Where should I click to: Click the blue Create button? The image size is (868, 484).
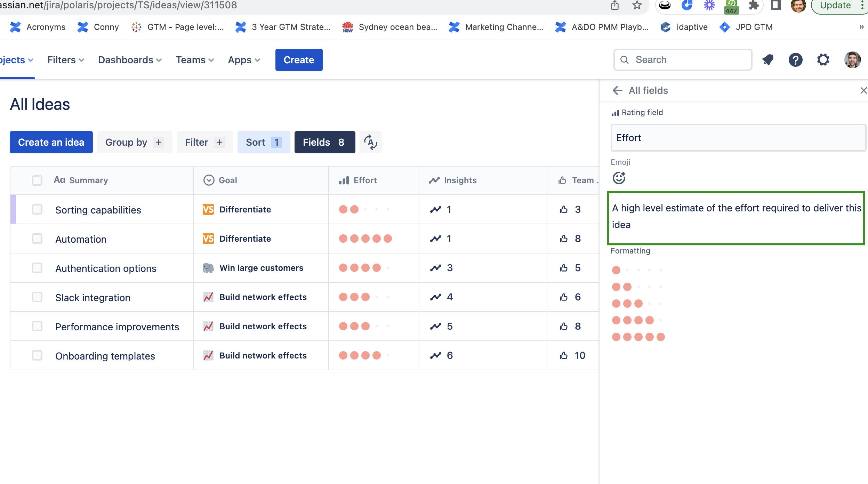click(299, 60)
